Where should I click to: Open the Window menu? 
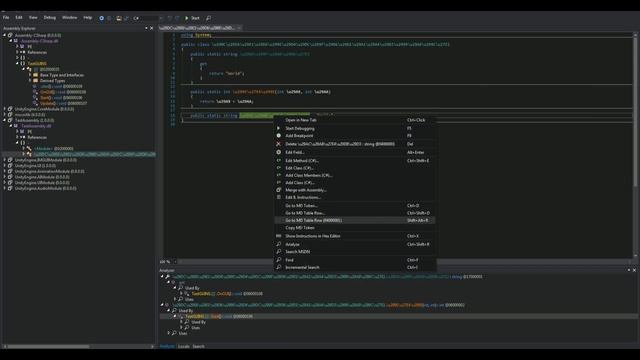pyautogui.click(x=69, y=18)
